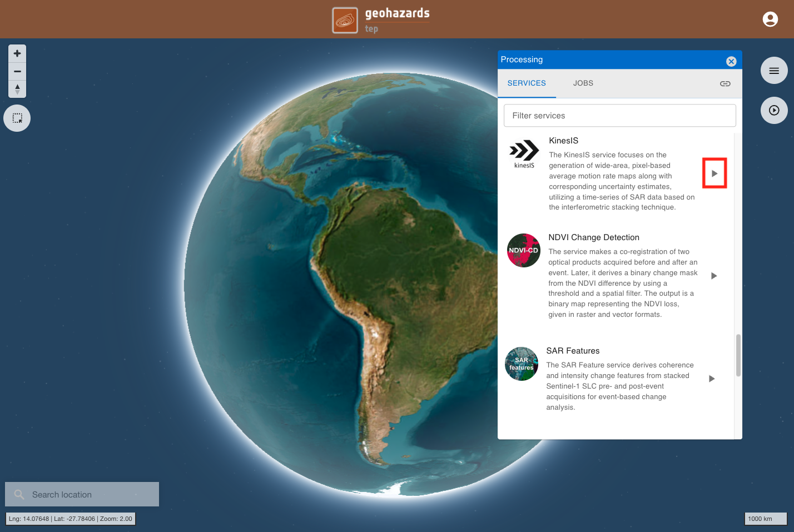Expand the SAR Features service arrow

coord(712,379)
